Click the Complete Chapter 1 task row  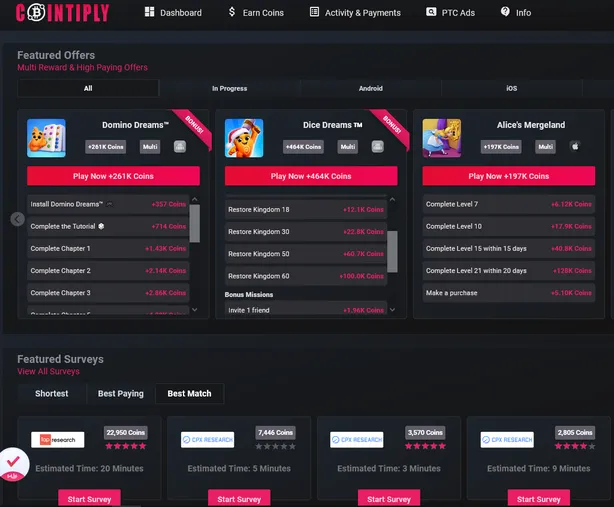[x=108, y=249]
